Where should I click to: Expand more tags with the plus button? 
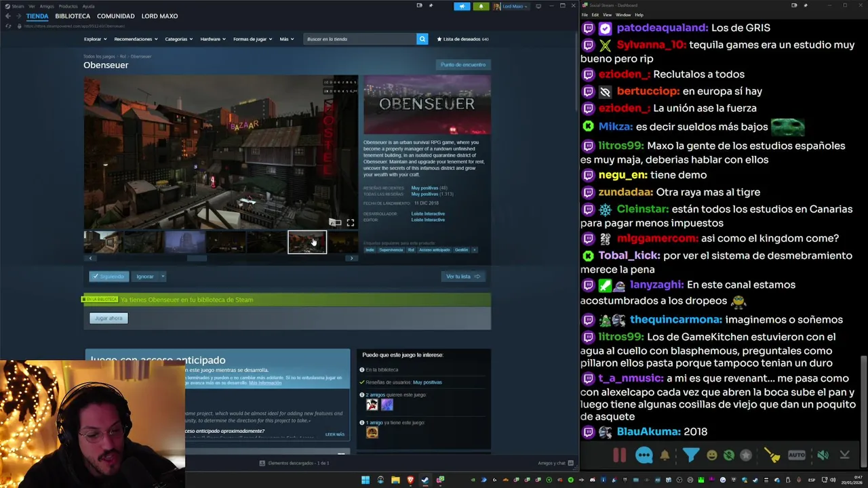[x=474, y=249]
